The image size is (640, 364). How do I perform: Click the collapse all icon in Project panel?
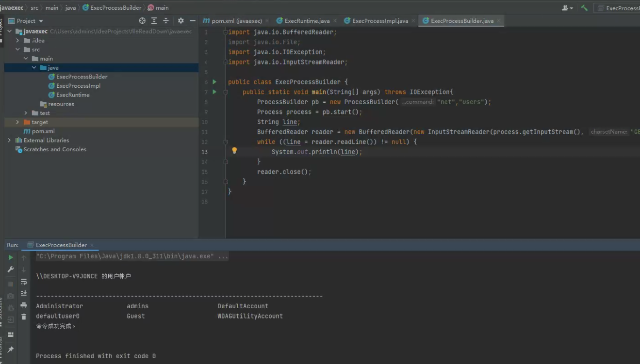(166, 21)
